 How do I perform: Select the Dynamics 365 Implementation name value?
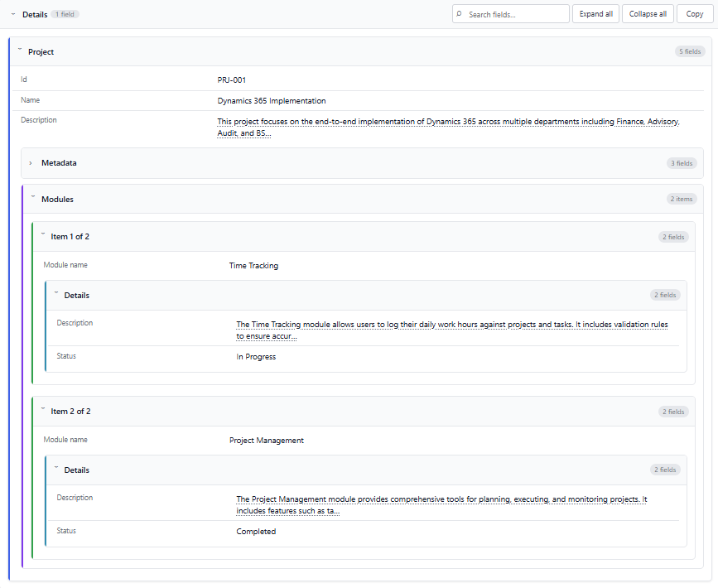point(272,101)
